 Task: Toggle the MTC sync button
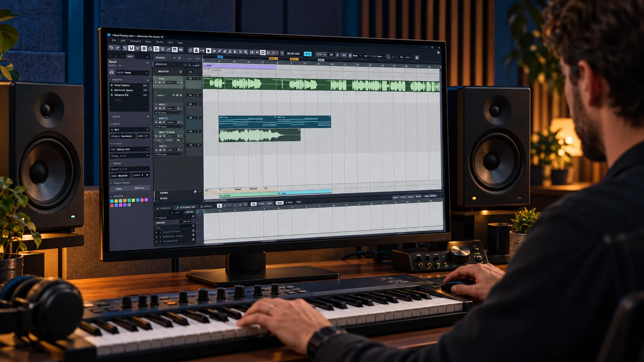(x=308, y=54)
